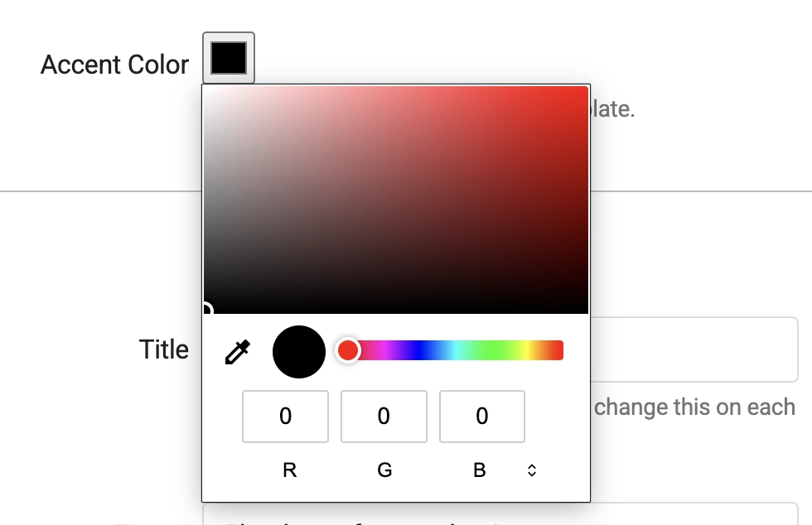Click the G label below the green field
This screenshot has height=525, width=812.
(384, 470)
